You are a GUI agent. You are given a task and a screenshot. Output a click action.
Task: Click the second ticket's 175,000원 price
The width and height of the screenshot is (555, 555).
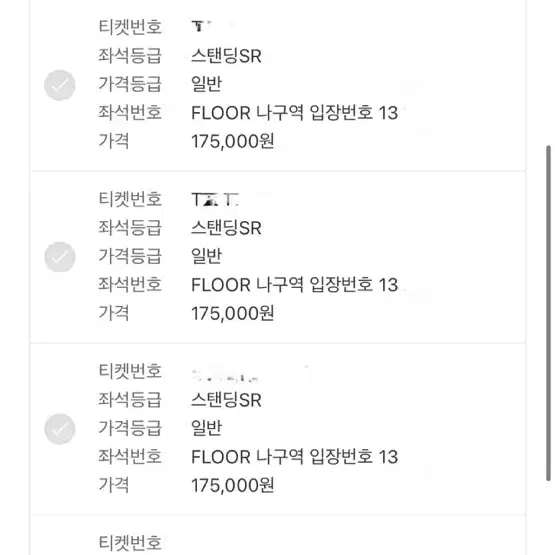pos(233,313)
